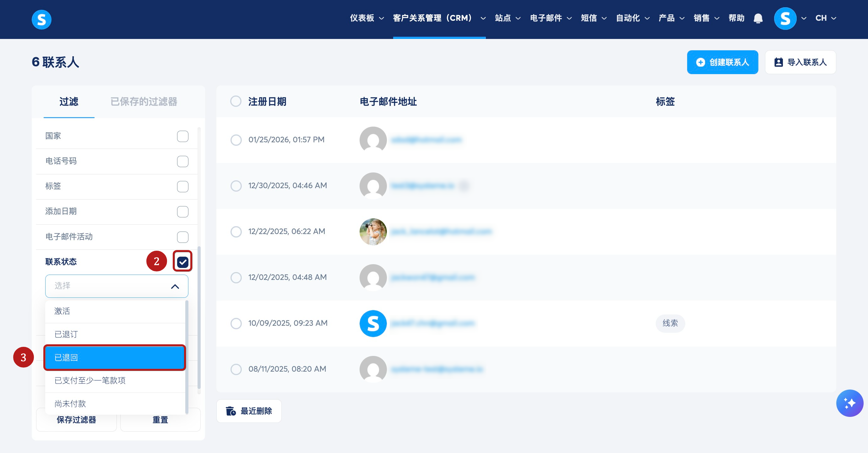Viewport: 868px width, 453px height.
Task: Enable the 国家 filter checkbox
Action: click(183, 136)
